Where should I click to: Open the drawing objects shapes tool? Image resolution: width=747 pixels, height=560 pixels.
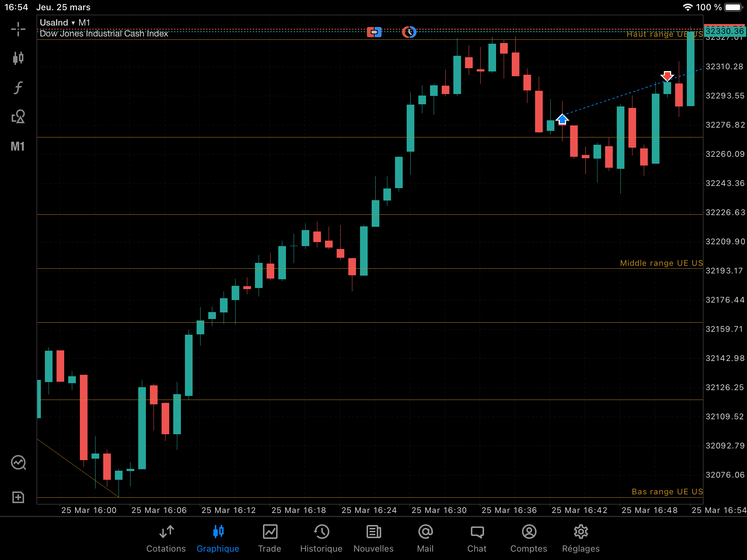(18, 117)
